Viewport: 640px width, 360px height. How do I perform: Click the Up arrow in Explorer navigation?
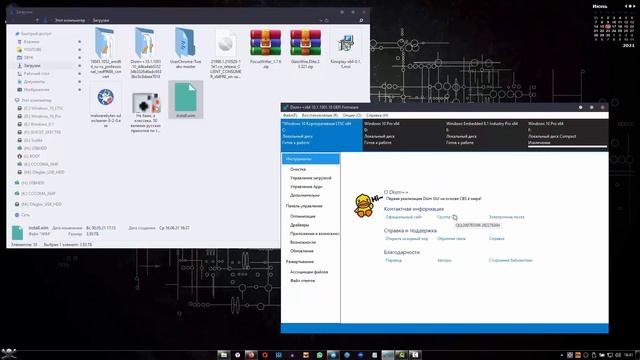(x=37, y=20)
